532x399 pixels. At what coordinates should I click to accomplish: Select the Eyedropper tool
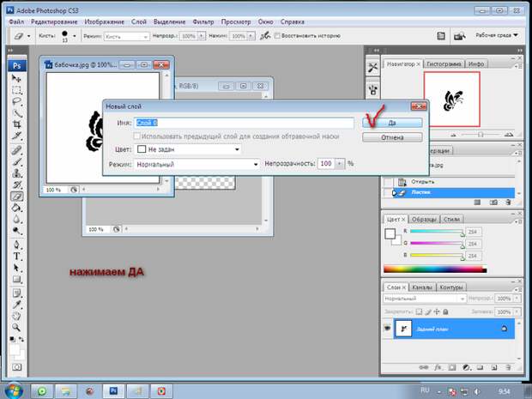tap(16, 305)
